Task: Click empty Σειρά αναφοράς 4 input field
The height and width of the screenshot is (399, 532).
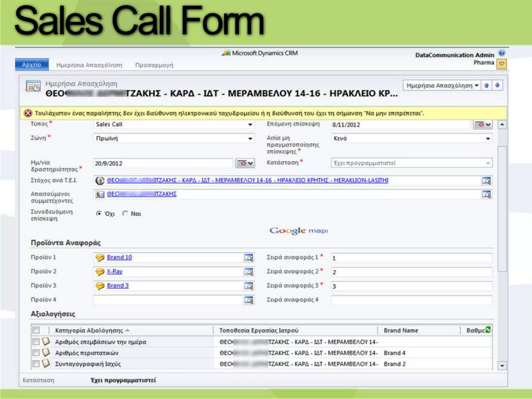Action: pyautogui.click(x=412, y=300)
